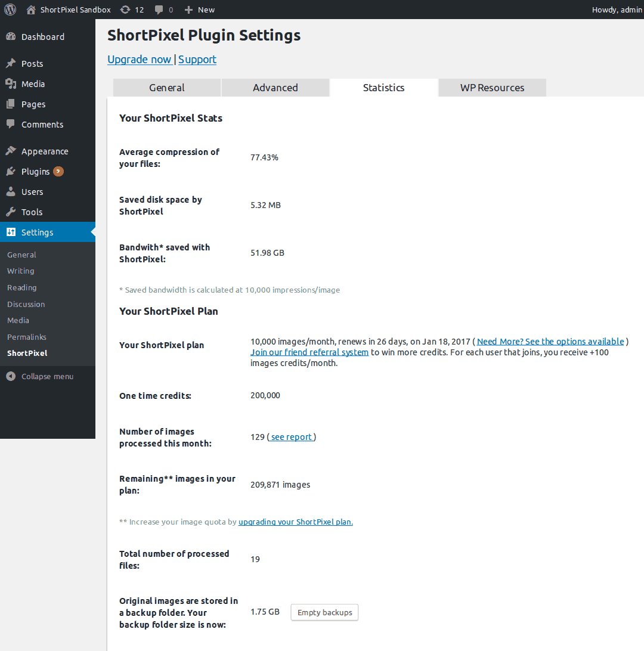Click the Pages icon in sidebar

pyautogui.click(x=11, y=104)
